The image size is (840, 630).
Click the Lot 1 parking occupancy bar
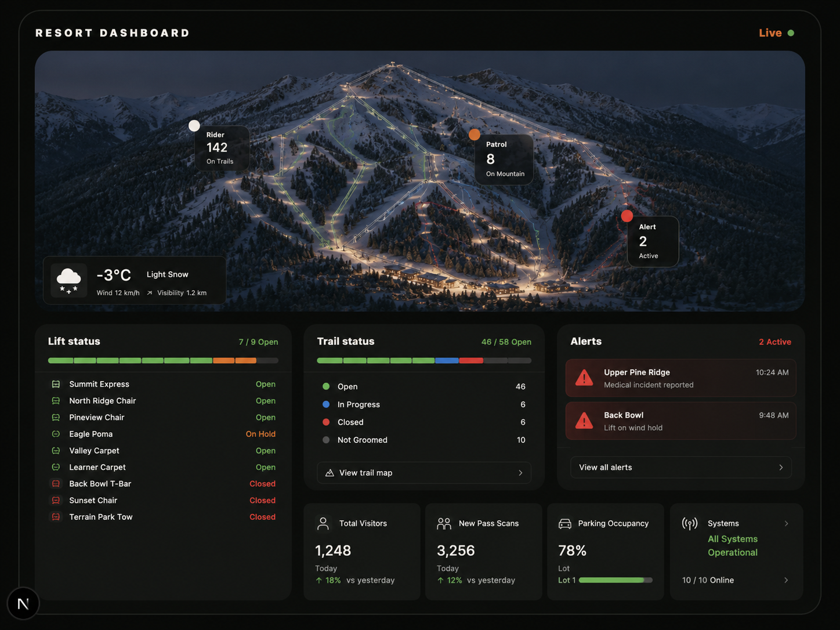click(615, 580)
